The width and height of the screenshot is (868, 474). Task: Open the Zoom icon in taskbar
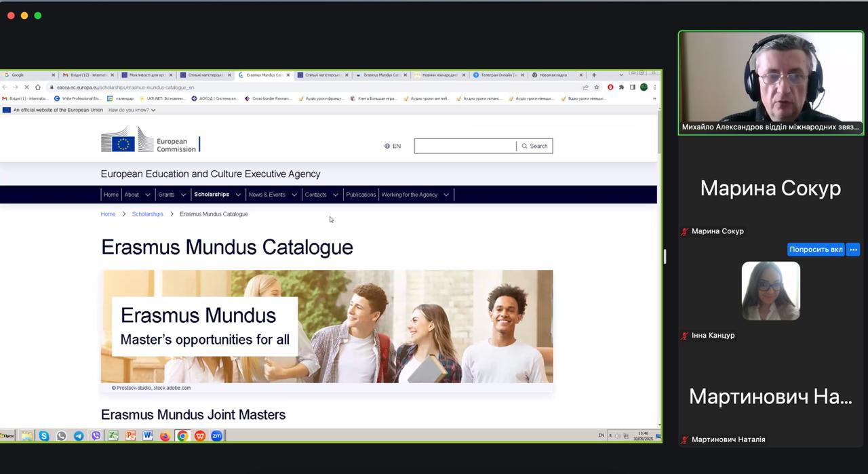(217, 436)
